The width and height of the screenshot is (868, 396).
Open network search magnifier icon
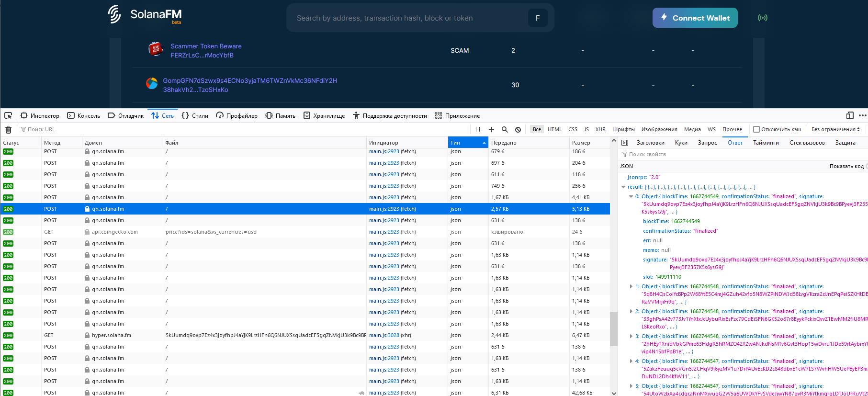click(505, 129)
